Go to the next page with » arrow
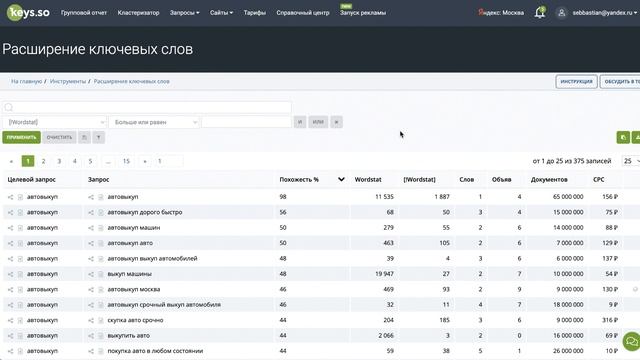The height and width of the screenshot is (360, 640). click(x=145, y=161)
